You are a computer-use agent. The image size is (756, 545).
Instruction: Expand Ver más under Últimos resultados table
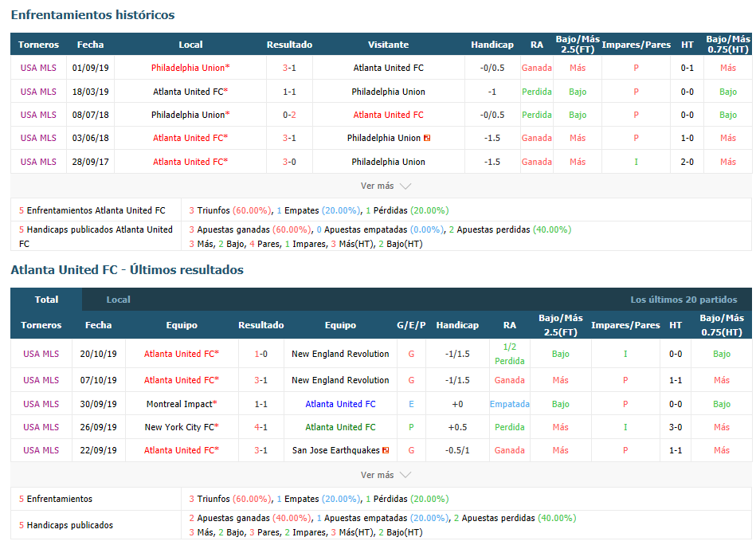(x=386, y=475)
